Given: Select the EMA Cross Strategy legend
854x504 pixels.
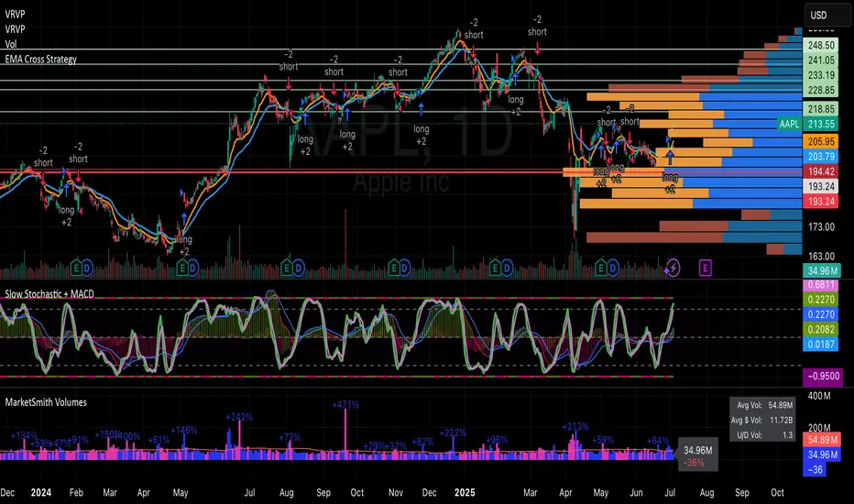Looking at the screenshot, I should [41, 60].
